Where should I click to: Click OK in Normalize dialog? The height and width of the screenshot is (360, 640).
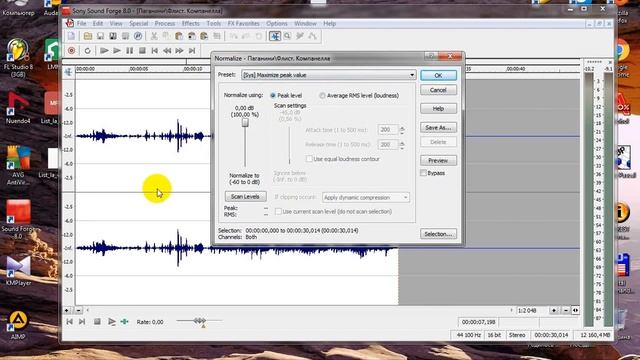438,76
